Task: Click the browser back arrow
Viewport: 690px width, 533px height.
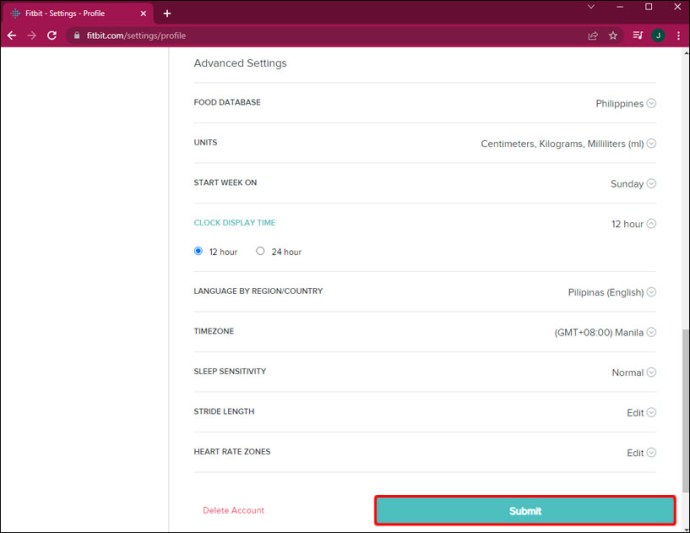Action: pyautogui.click(x=12, y=36)
